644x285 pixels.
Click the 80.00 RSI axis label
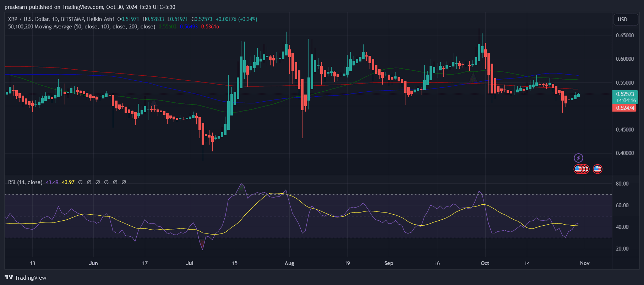tap(622, 184)
